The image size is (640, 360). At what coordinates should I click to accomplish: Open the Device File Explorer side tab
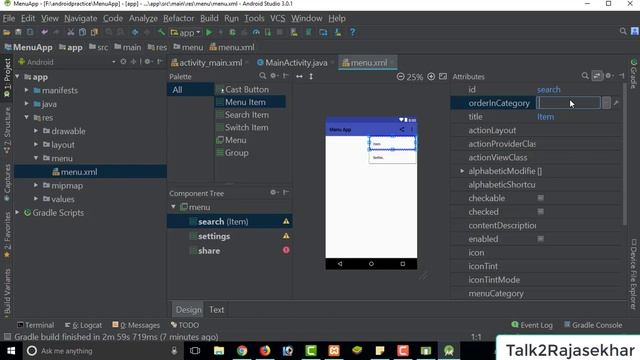pyautogui.click(x=633, y=274)
